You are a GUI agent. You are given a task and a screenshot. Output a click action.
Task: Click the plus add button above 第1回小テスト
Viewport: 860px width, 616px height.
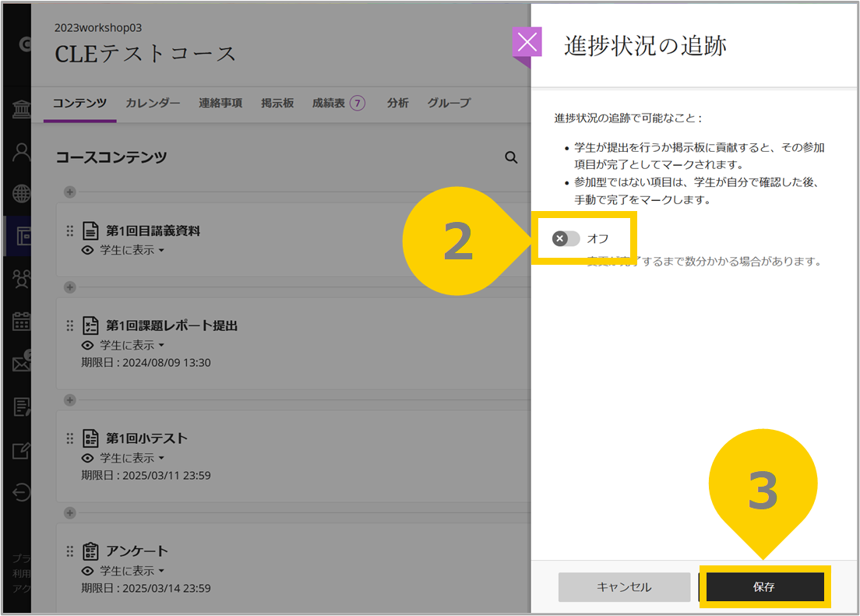[x=69, y=400]
